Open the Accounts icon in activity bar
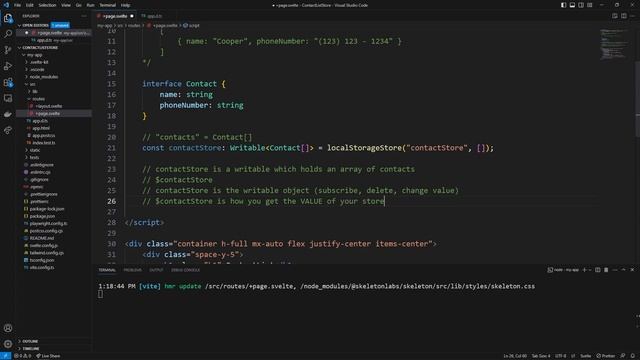640x360 pixels. [8, 328]
